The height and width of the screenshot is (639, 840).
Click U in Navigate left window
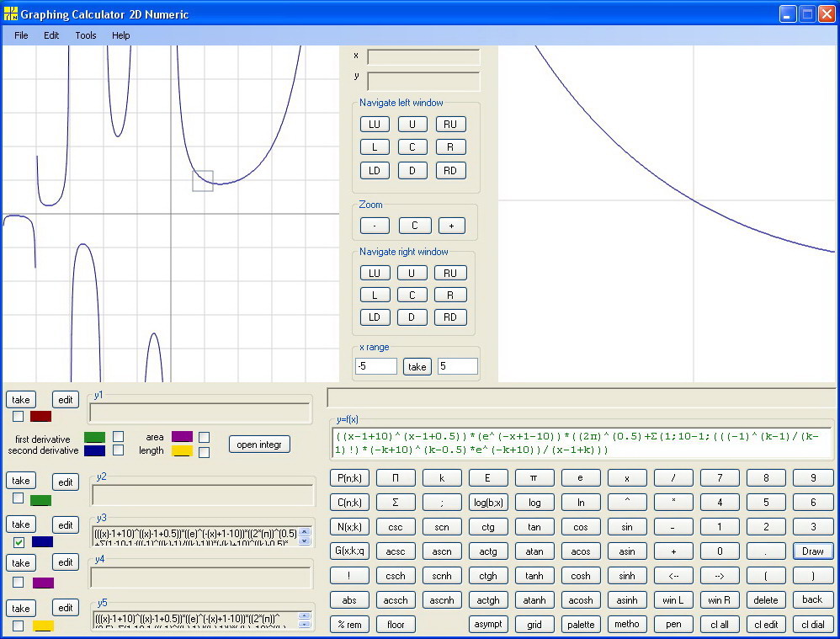pyautogui.click(x=412, y=125)
